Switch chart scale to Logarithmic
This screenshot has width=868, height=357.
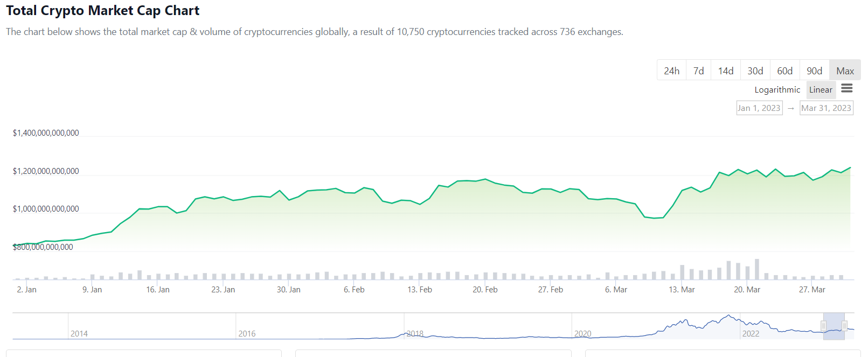[x=777, y=90]
